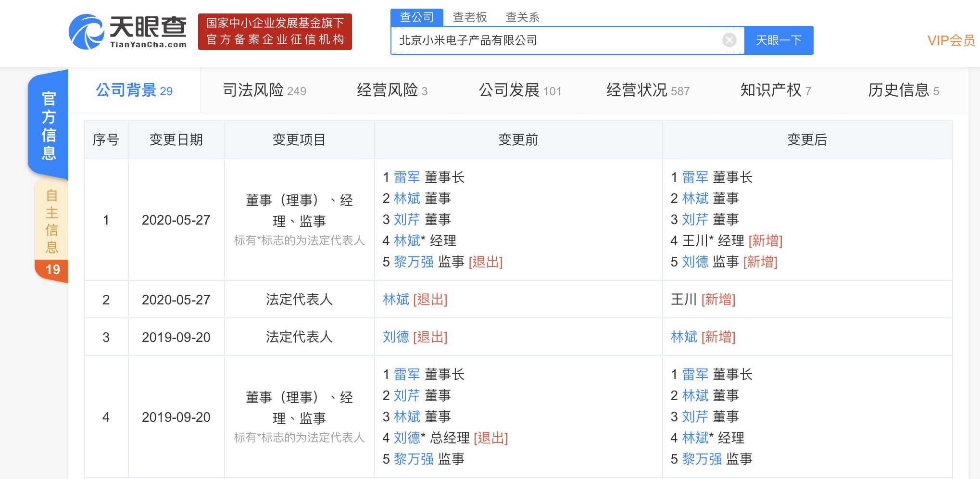Clear the search box with the X icon
The image size is (980, 479).
[729, 40]
